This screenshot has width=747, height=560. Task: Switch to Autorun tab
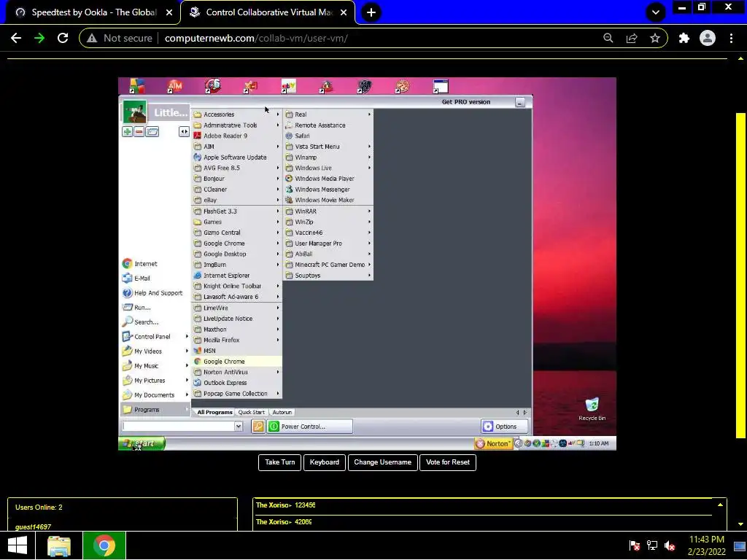pos(282,413)
